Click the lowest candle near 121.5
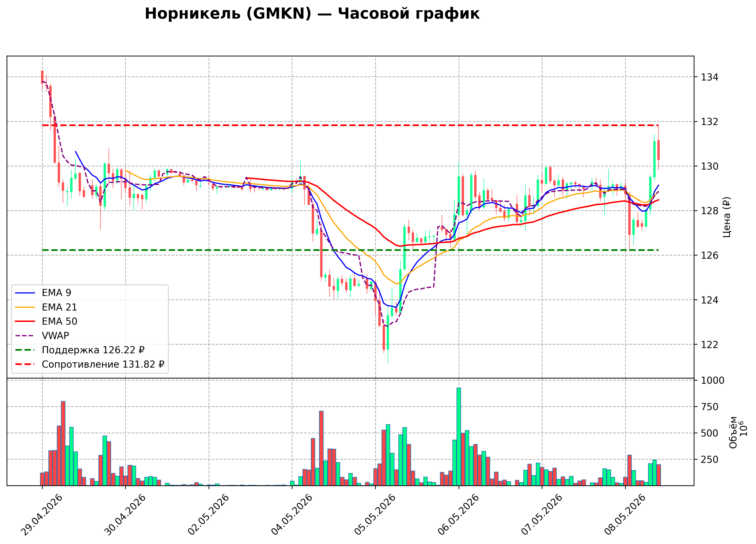756x544 pixels. click(388, 332)
